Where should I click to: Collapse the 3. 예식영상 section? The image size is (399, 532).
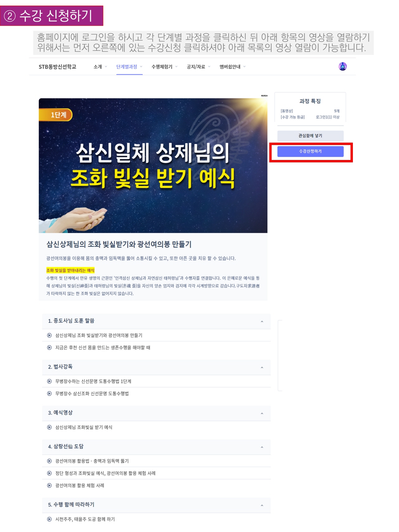point(262,414)
